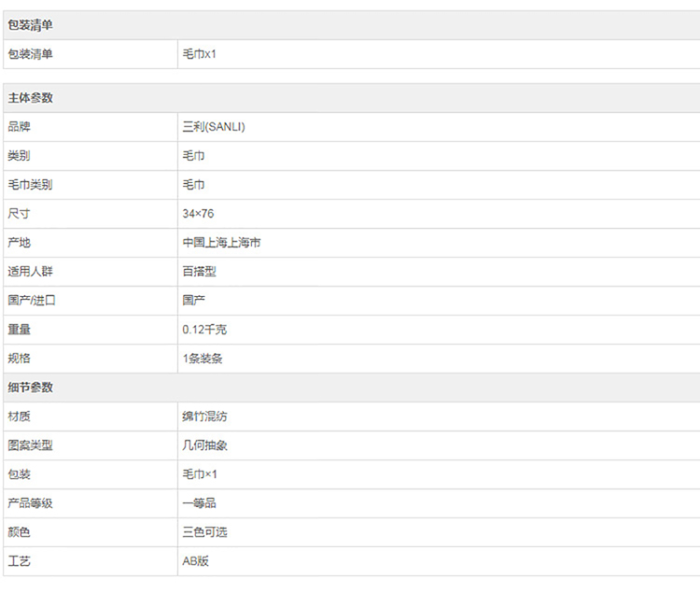Click the 图案类型 row label
Image resolution: width=700 pixels, height=593 pixels.
tap(31, 445)
